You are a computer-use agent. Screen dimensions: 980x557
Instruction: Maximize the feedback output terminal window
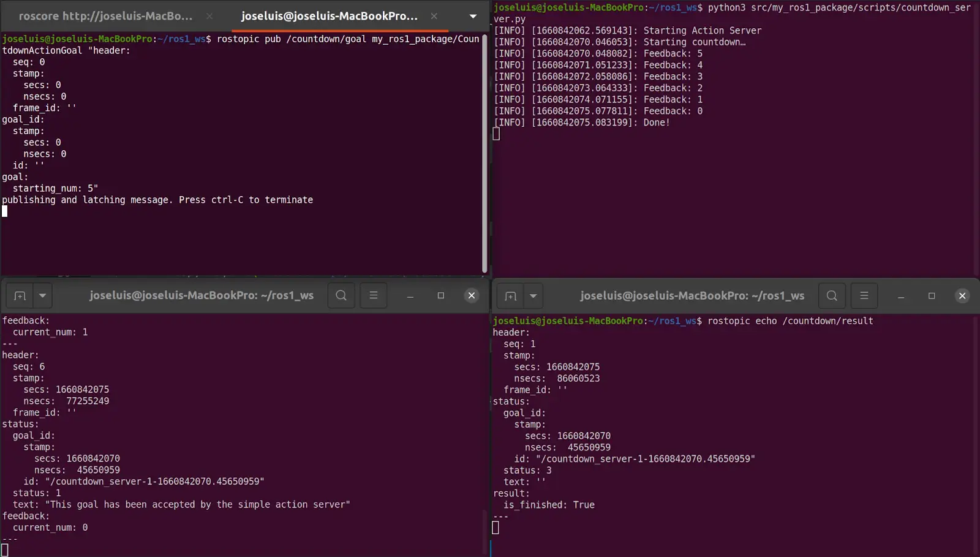point(441,296)
